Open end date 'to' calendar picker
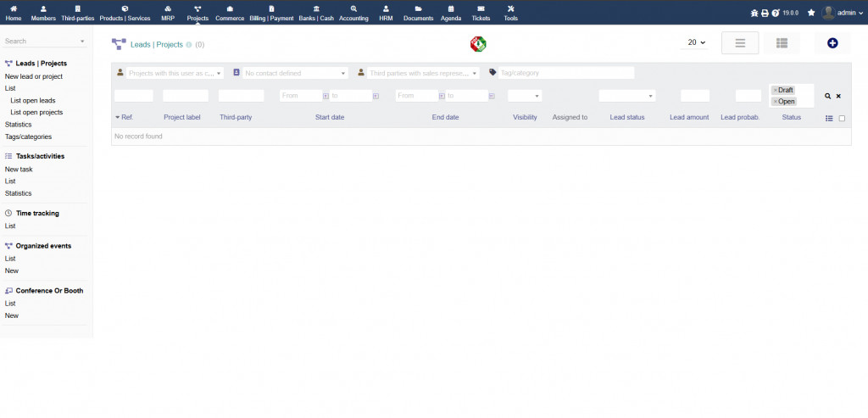 (492, 96)
